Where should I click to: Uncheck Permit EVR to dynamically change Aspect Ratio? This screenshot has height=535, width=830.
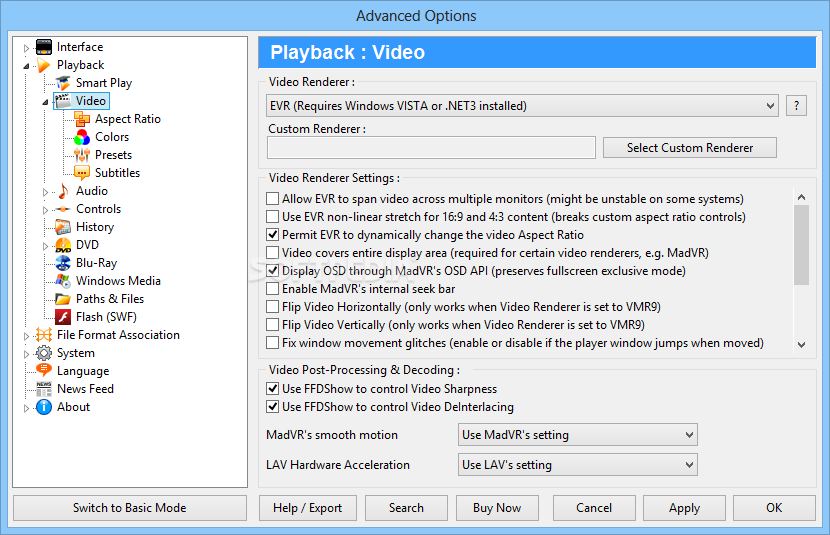[x=273, y=235]
